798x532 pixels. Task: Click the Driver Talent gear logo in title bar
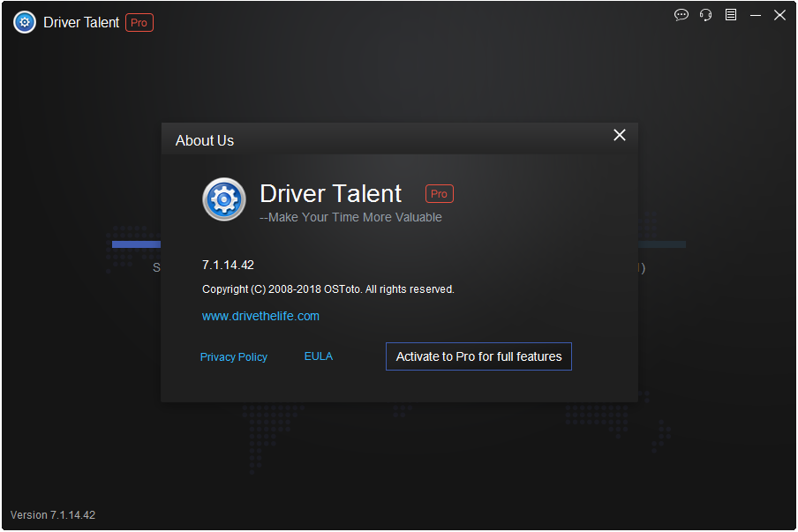tap(25, 22)
